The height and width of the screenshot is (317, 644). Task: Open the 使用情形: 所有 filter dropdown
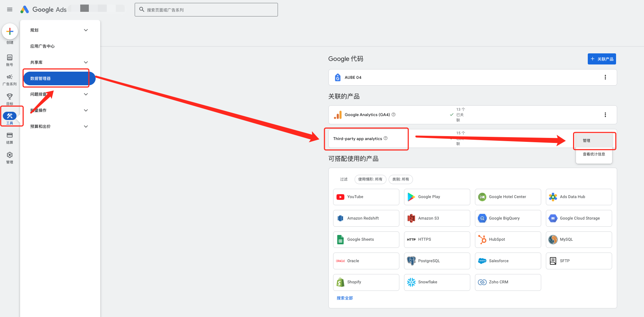(370, 179)
